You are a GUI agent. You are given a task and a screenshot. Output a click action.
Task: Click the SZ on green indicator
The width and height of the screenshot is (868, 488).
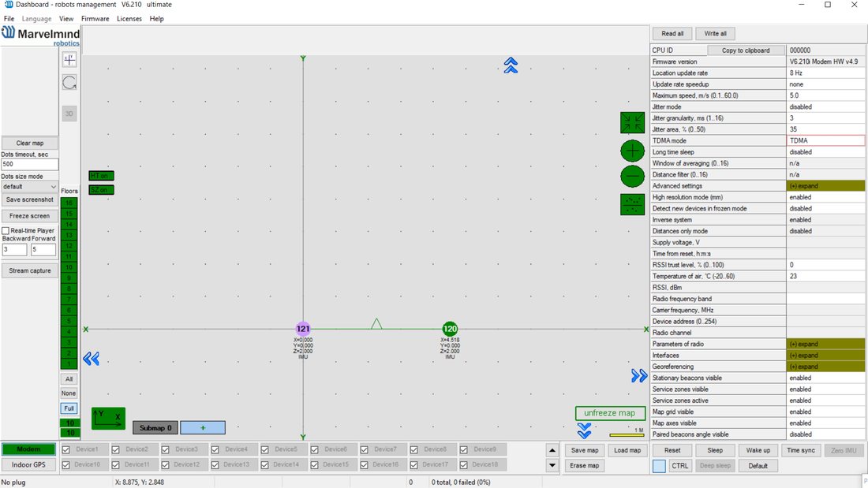point(101,190)
